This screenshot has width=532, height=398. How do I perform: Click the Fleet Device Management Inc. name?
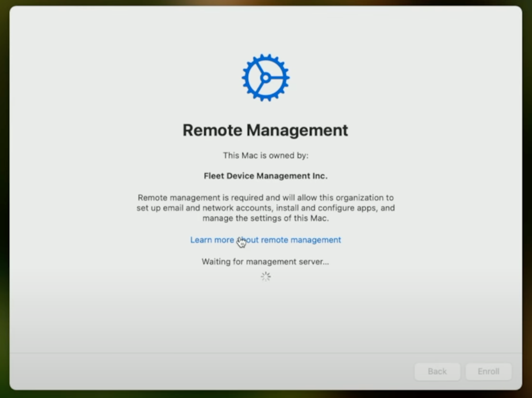[x=266, y=176]
